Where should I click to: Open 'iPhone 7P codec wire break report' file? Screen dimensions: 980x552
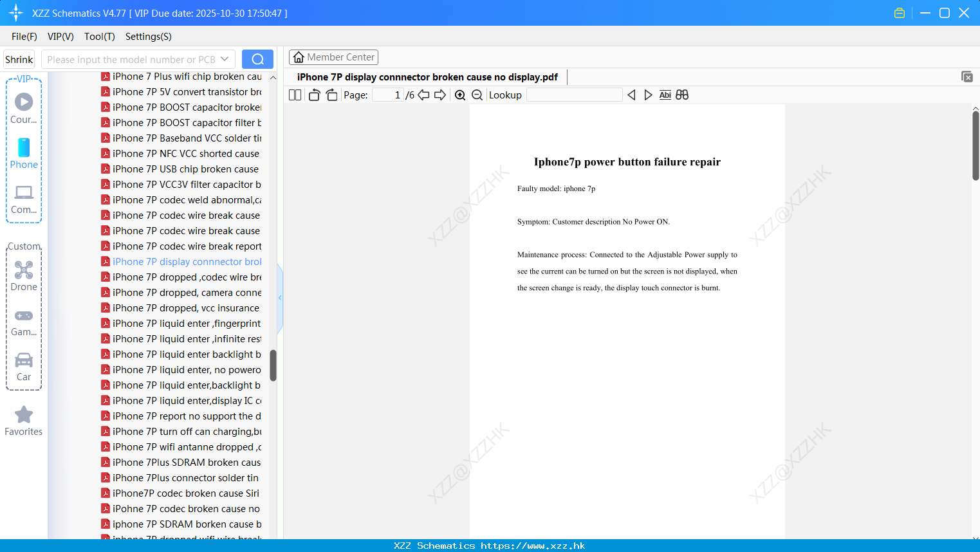click(x=181, y=246)
